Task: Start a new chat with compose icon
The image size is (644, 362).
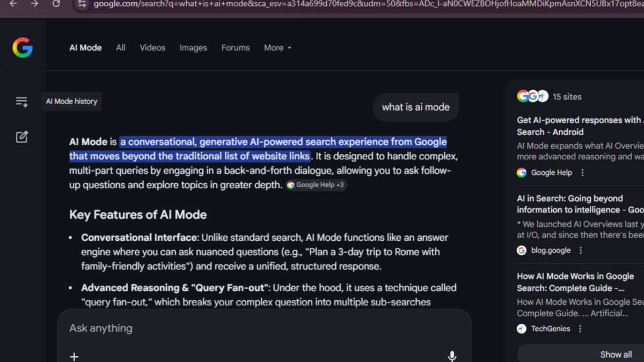Action: click(21, 137)
